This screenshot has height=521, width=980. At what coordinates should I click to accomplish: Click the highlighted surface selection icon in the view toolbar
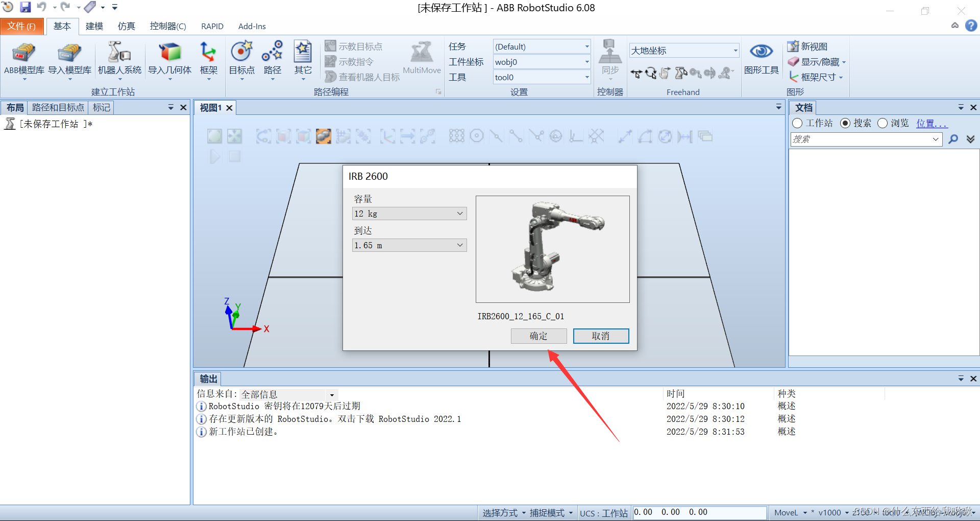tap(323, 136)
